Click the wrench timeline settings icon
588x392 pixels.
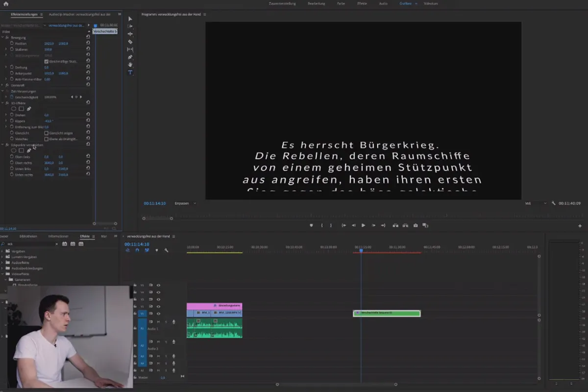point(166,250)
